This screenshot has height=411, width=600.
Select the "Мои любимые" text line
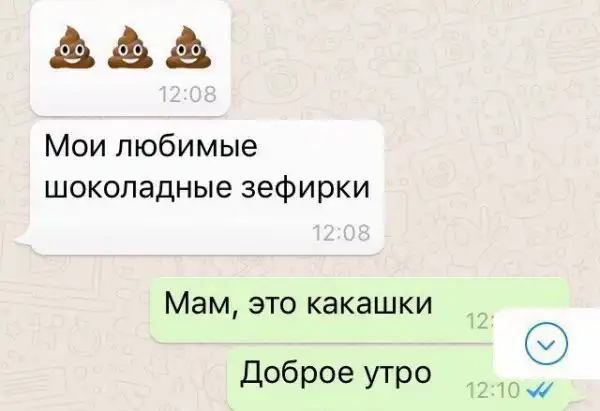(151, 146)
